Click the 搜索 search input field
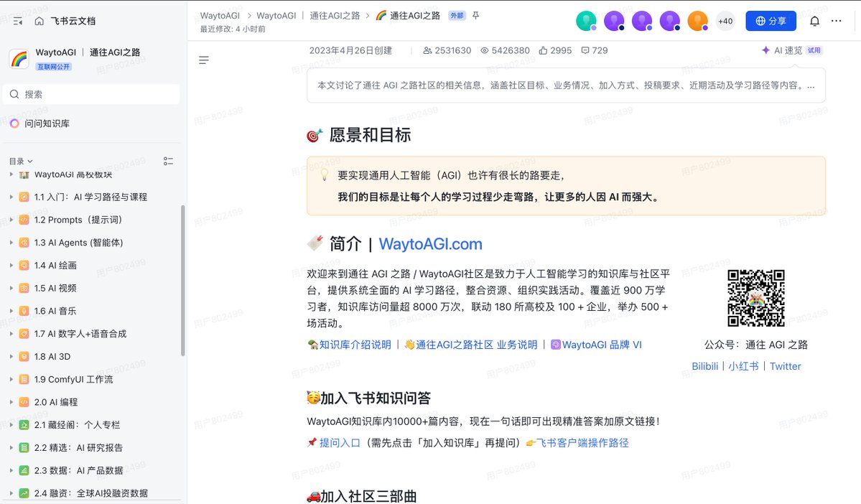This screenshot has width=861, height=504. point(91,94)
